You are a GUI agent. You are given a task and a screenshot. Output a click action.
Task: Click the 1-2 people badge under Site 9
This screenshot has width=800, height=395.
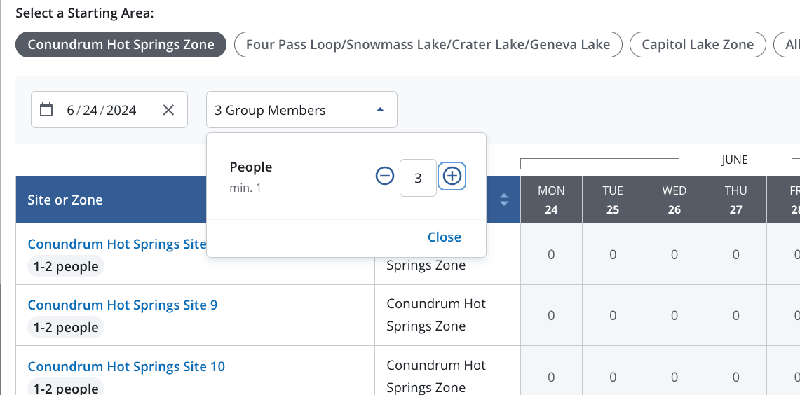66,328
